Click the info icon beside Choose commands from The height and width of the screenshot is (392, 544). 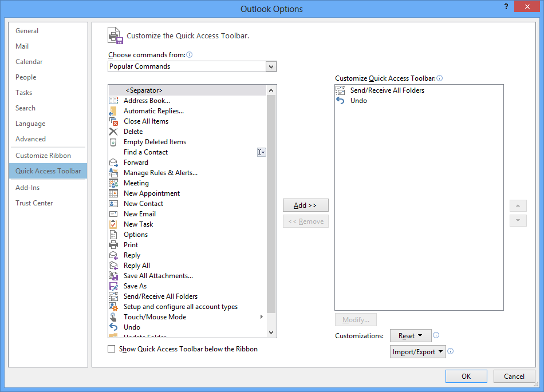[x=190, y=55]
